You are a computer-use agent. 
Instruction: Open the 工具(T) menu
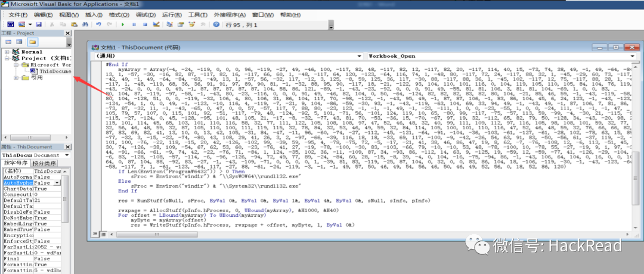coord(198,15)
